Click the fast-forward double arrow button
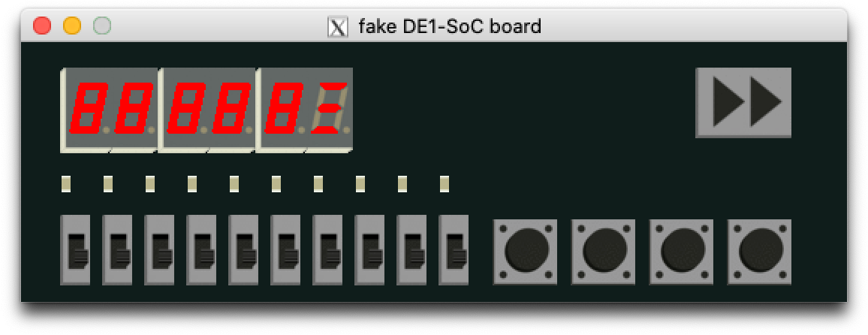The width and height of the screenshot is (868, 335). point(743,102)
